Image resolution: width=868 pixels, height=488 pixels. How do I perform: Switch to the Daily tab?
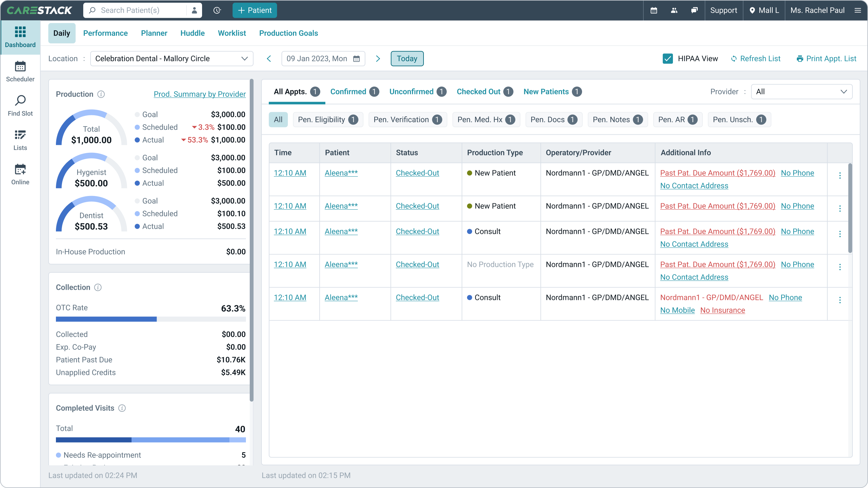pyautogui.click(x=62, y=33)
